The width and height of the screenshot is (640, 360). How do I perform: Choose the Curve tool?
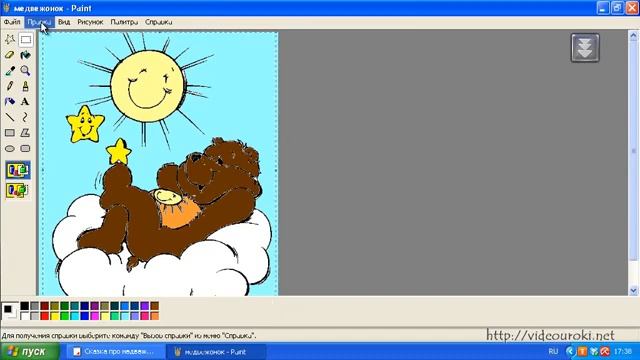coord(25,117)
